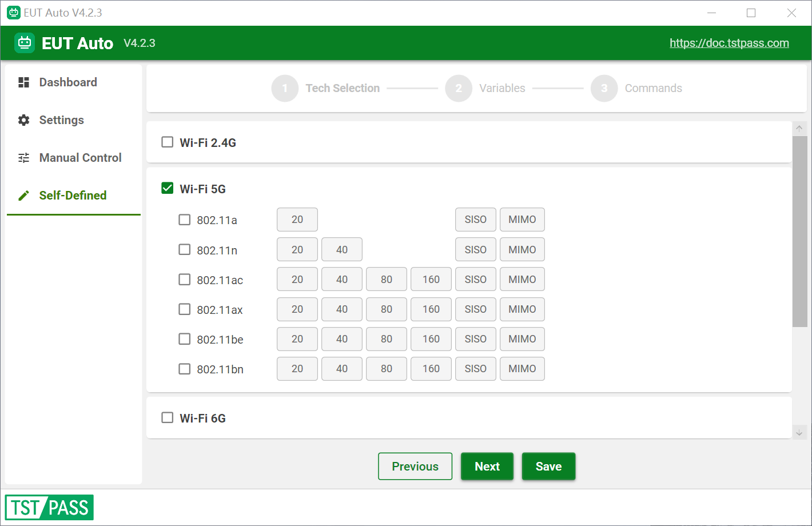Click the Self-Defined pencil icon

click(23, 196)
